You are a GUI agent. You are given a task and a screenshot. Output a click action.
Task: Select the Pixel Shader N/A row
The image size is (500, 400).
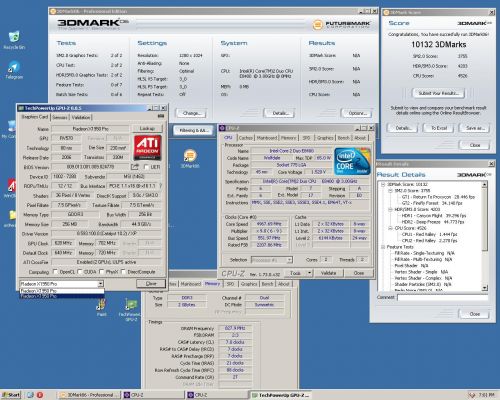click(411, 266)
